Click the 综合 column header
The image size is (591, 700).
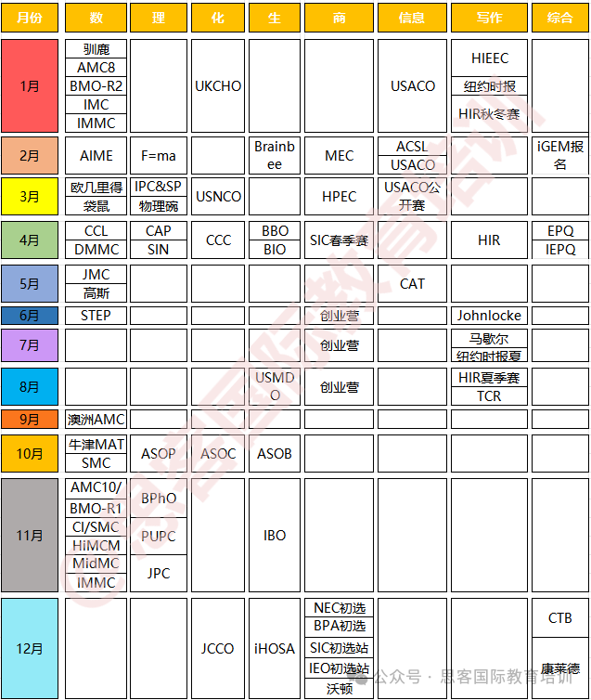coord(559,18)
